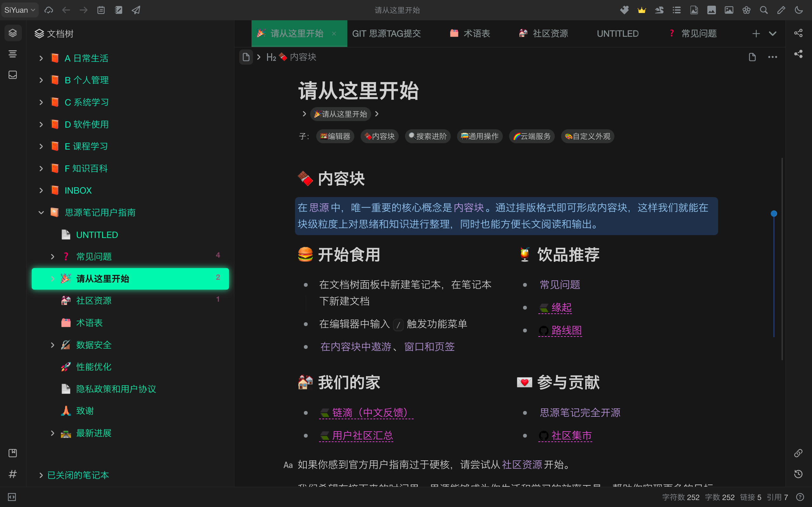This screenshot has width=812, height=507.
Task: Click the 编辑器 child document chip
Action: [x=335, y=137]
